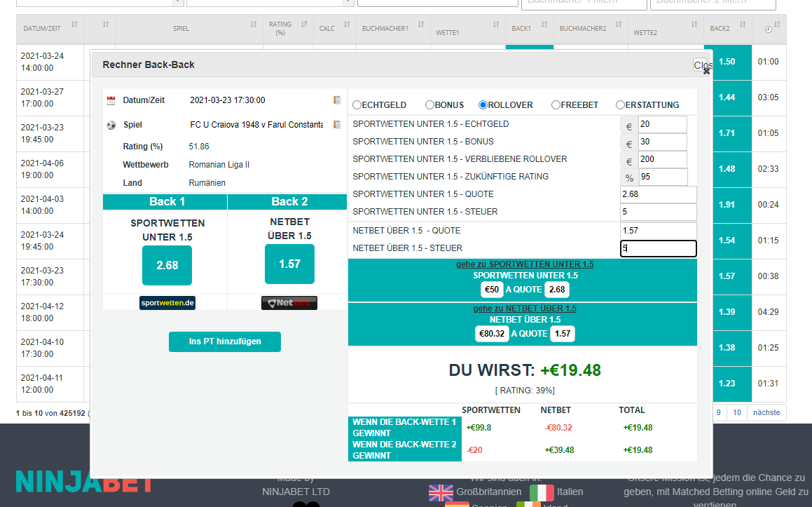This screenshot has height=507, width=812.
Task: Edit the Netbet Über 1.5 Quote field
Action: (658, 231)
